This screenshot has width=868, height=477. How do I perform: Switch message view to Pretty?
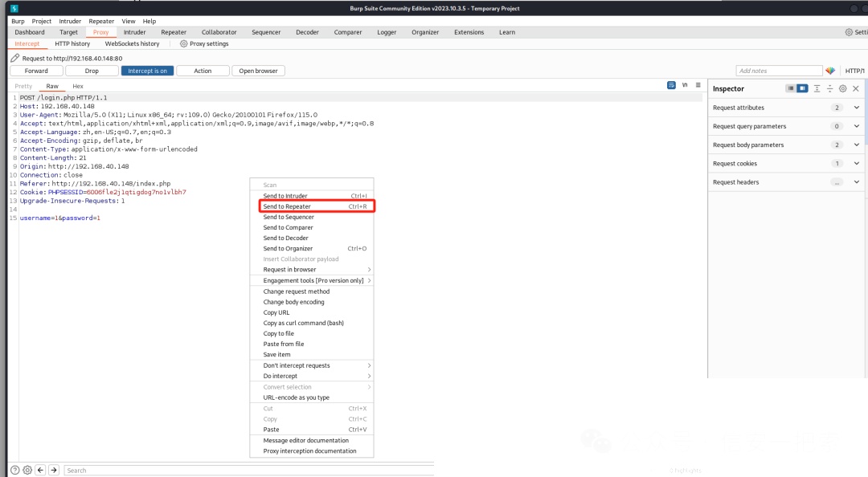click(x=23, y=86)
